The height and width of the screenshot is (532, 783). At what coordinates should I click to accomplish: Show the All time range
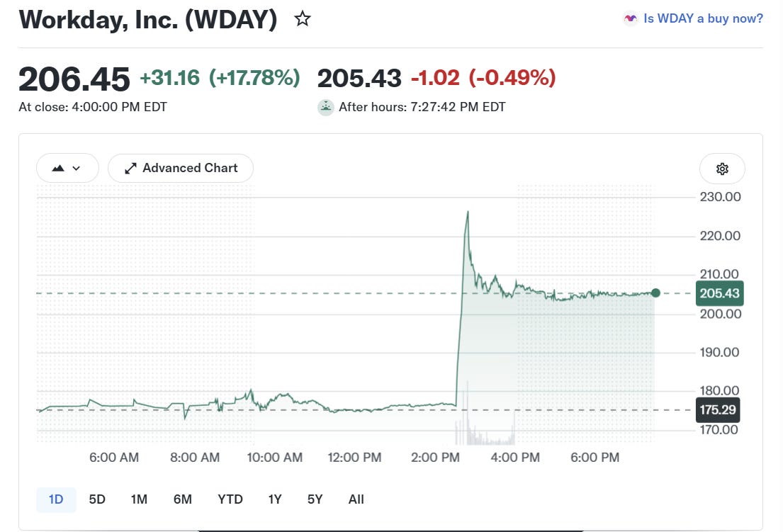coord(356,499)
